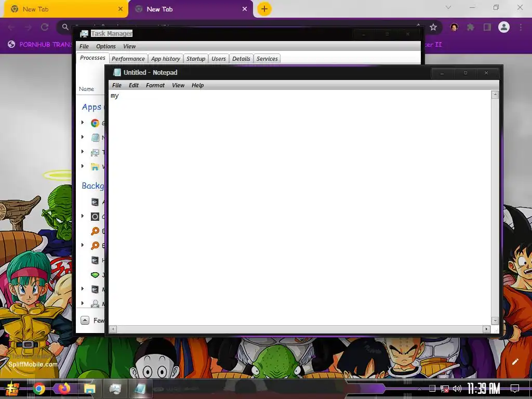Click the Notepad title bar icon
The image size is (532, 399).
[117, 72]
